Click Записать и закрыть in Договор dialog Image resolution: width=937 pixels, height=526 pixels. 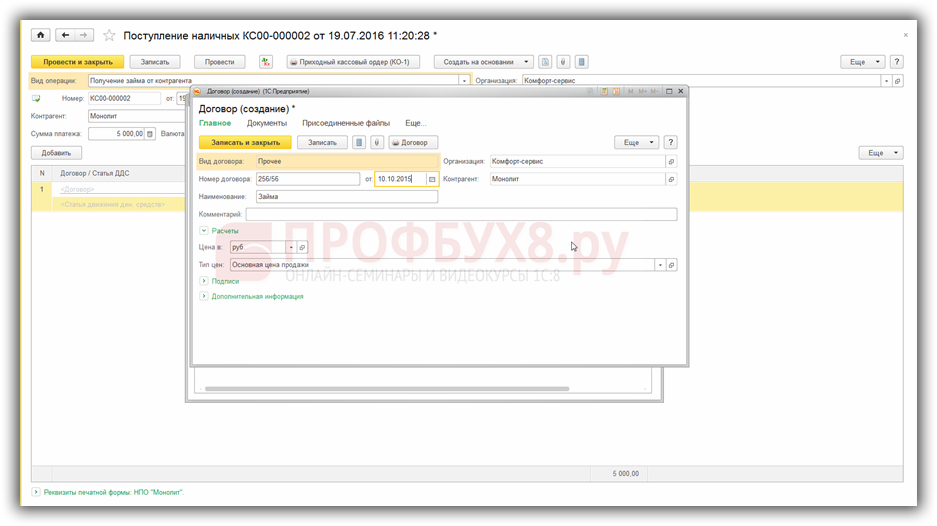click(x=245, y=142)
